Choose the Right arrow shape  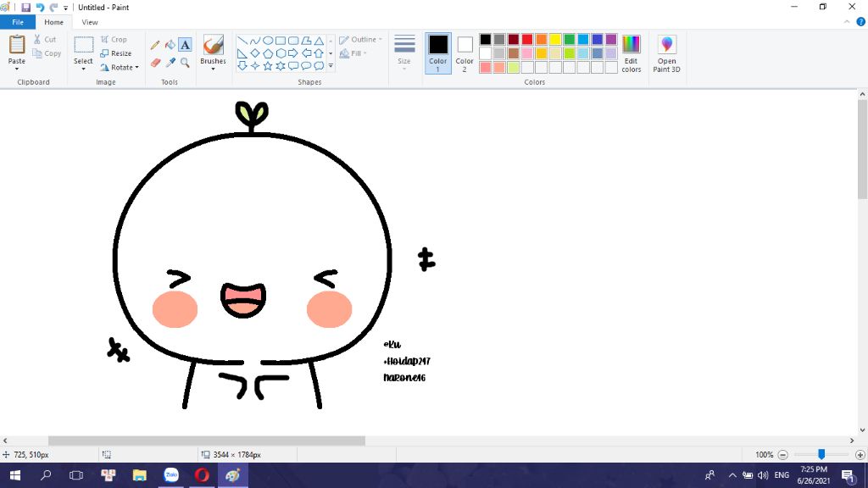click(293, 53)
